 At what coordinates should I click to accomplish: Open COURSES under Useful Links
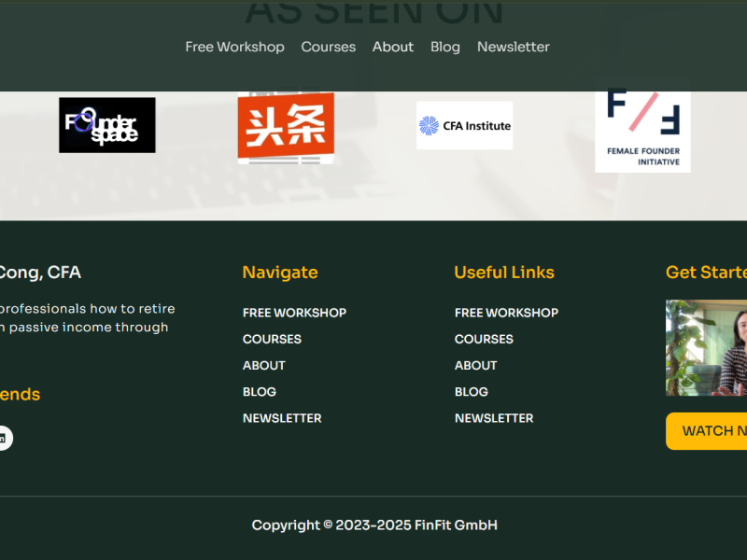click(x=484, y=339)
